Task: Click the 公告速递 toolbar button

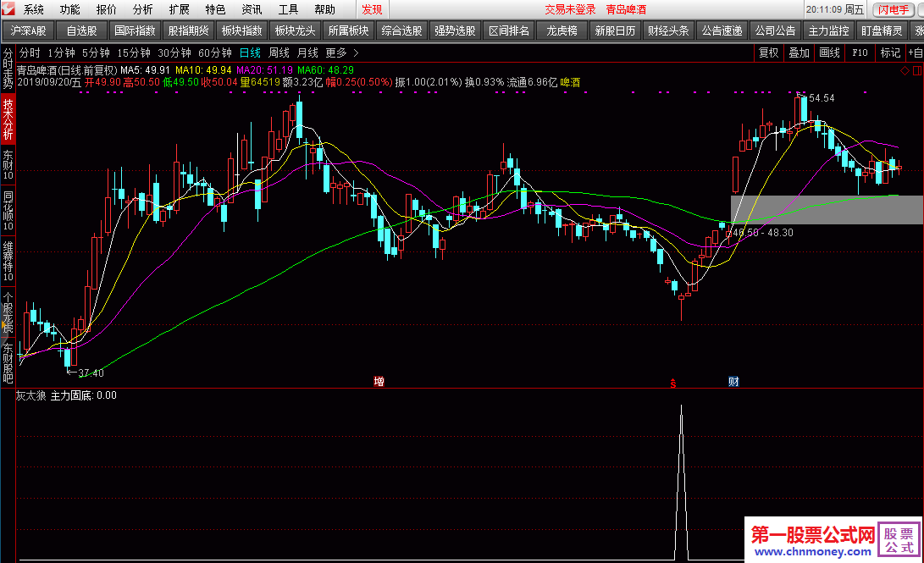Action: pos(722,30)
